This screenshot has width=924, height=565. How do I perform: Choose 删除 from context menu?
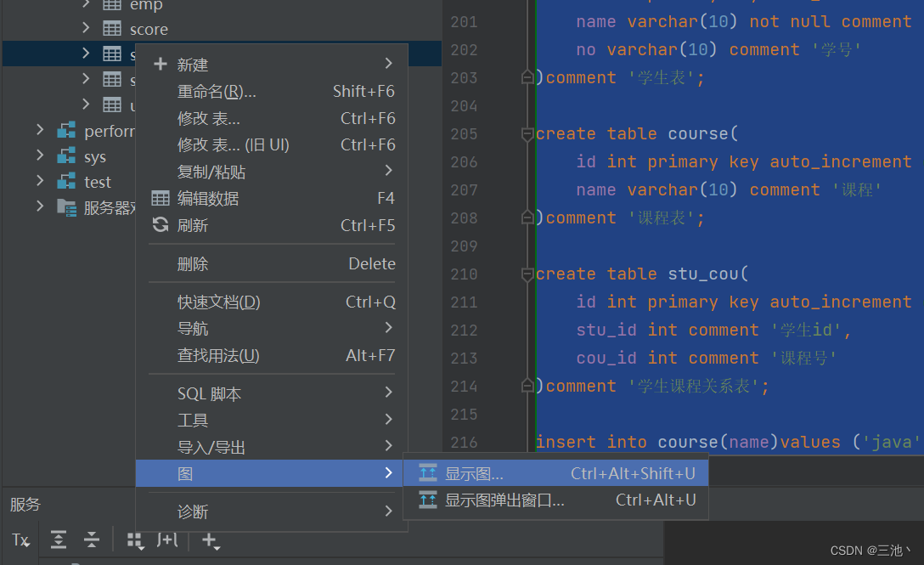tap(272, 263)
